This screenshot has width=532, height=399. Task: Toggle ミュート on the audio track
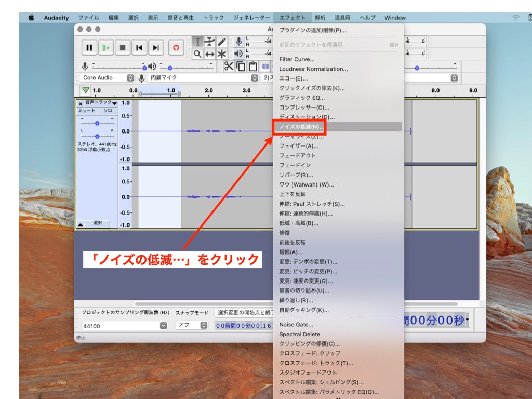tap(87, 111)
